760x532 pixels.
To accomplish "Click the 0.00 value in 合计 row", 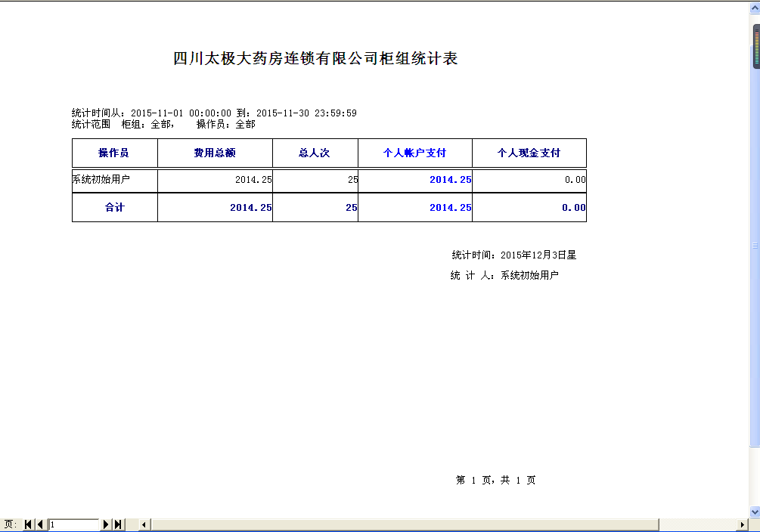I will point(574,208).
